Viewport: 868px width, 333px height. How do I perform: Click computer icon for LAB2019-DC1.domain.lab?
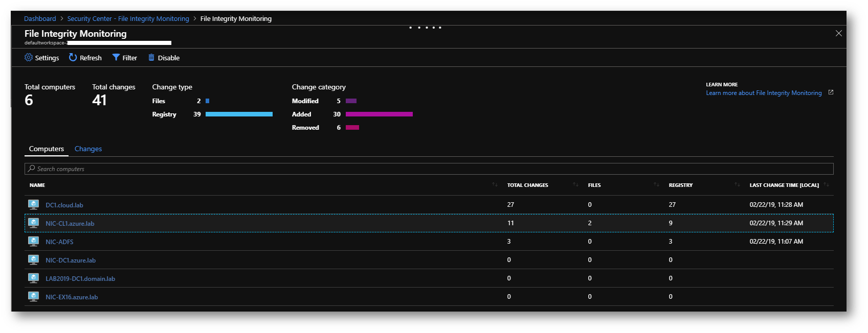pyautogui.click(x=34, y=278)
